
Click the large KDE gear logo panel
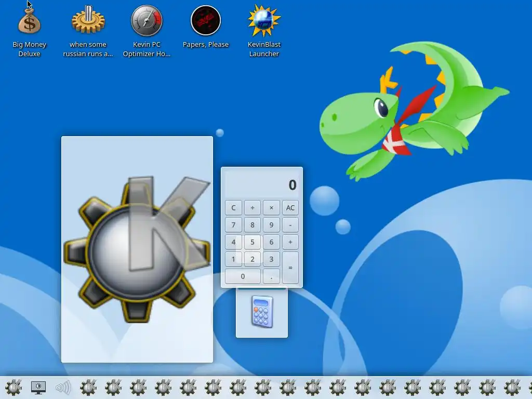click(x=137, y=249)
